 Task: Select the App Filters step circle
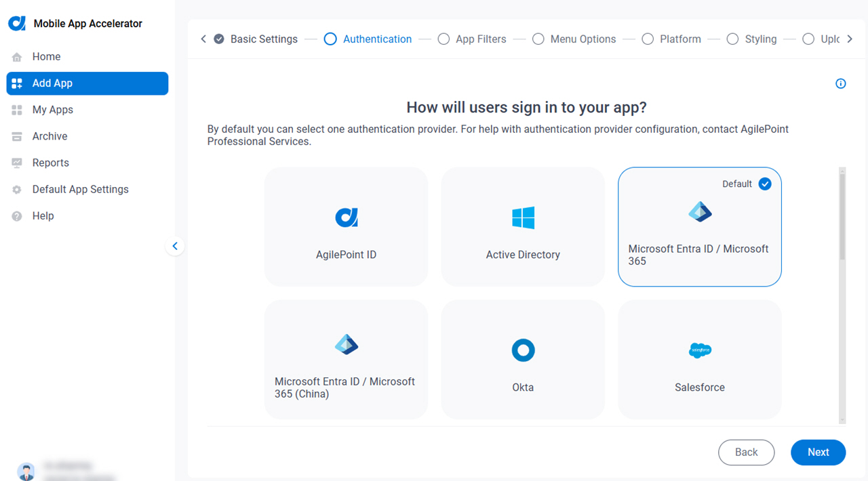(443, 39)
